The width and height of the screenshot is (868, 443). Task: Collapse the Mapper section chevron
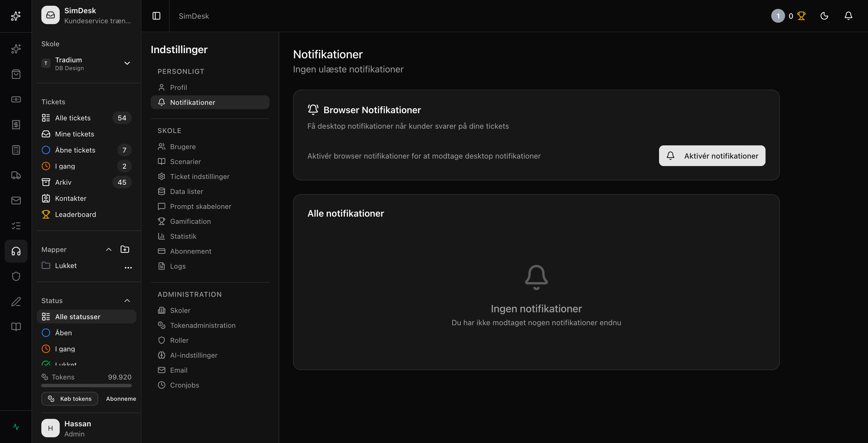(x=108, y=249)
